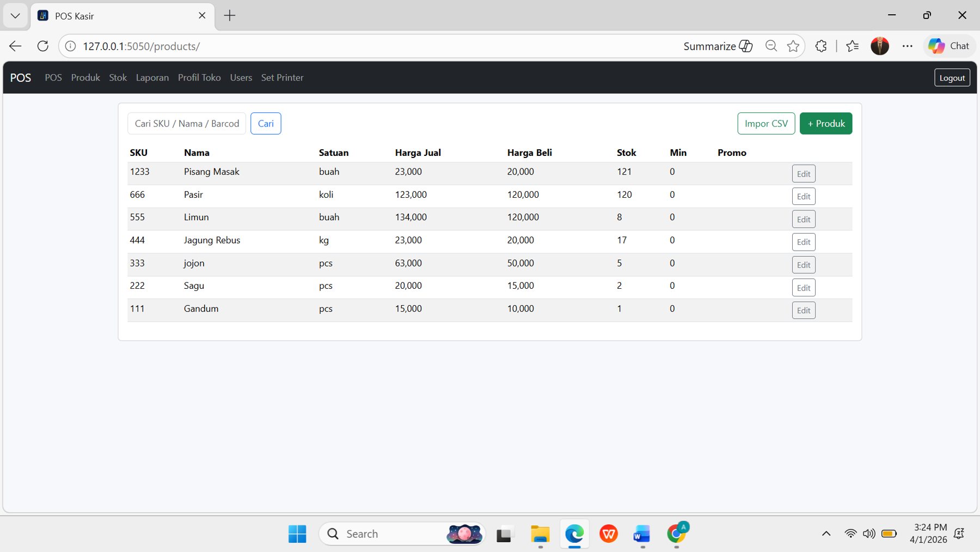Open the browser Extensions puzzle icon
This screenshot has width=980, height=552.
click(x=820, y=46)
